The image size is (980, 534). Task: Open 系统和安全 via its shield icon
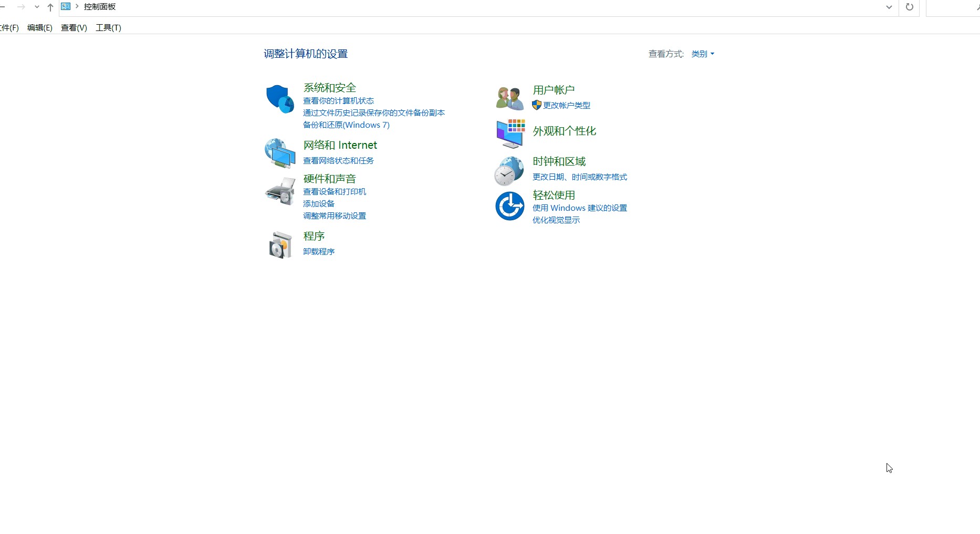(280, 98)
